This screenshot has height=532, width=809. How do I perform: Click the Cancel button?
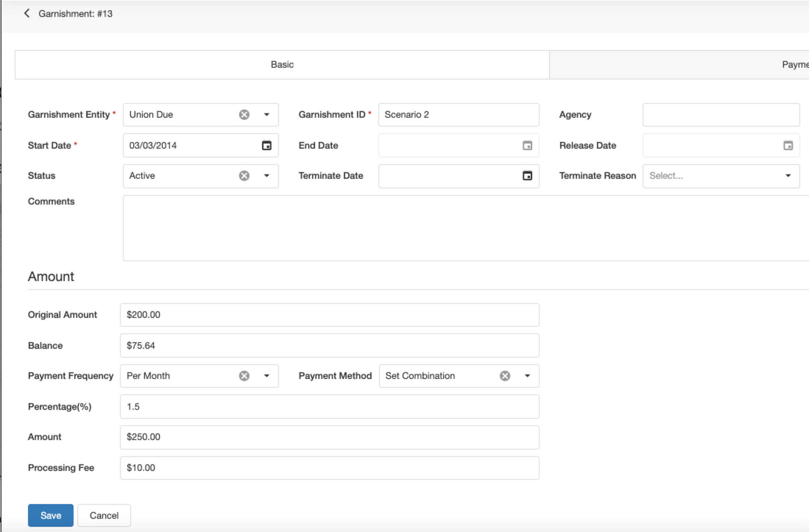[x=104, y=515]
